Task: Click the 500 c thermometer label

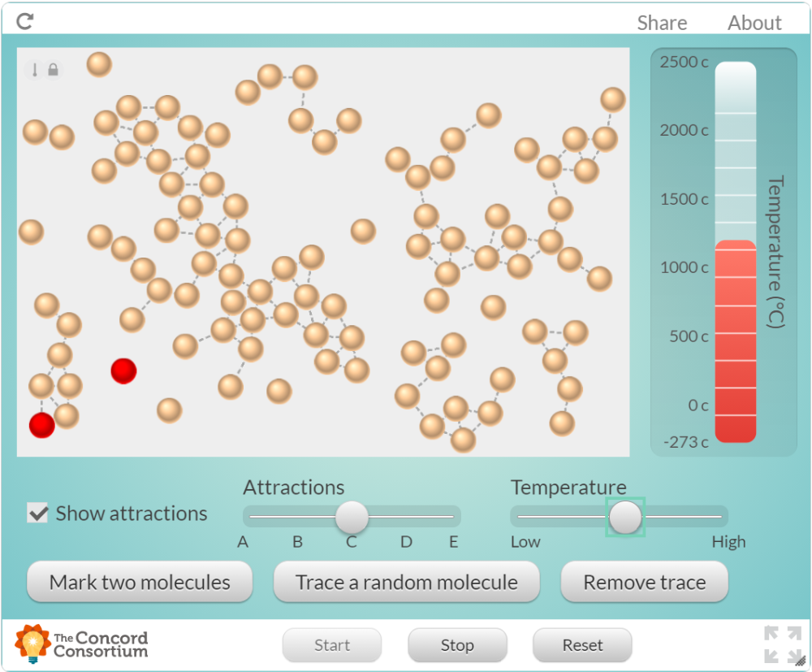Action: click(689, 336)
